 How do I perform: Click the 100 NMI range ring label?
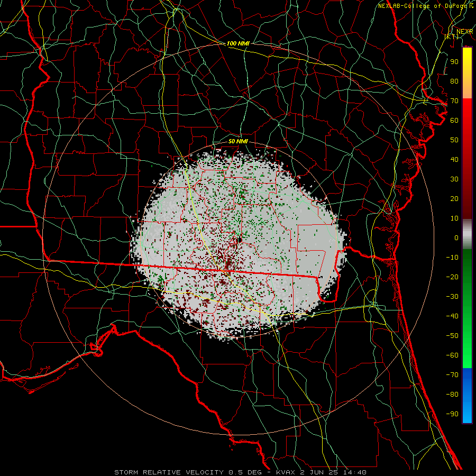(238, 43)
